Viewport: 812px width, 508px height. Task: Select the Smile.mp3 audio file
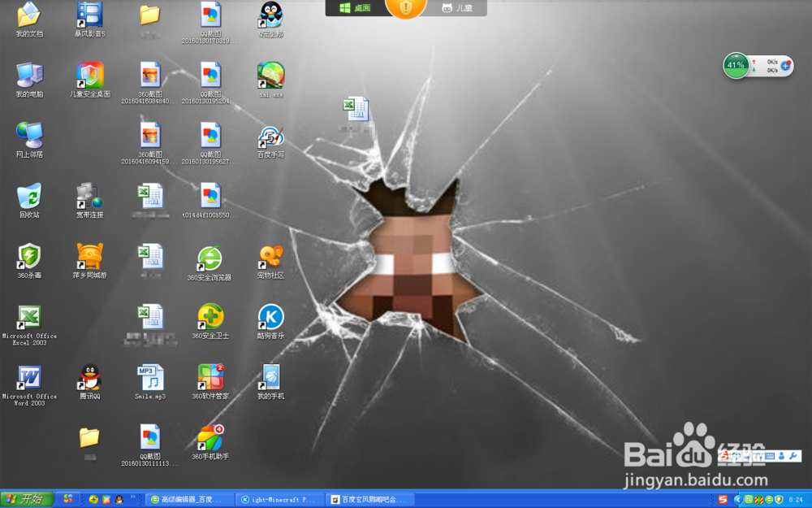(149, 381)
